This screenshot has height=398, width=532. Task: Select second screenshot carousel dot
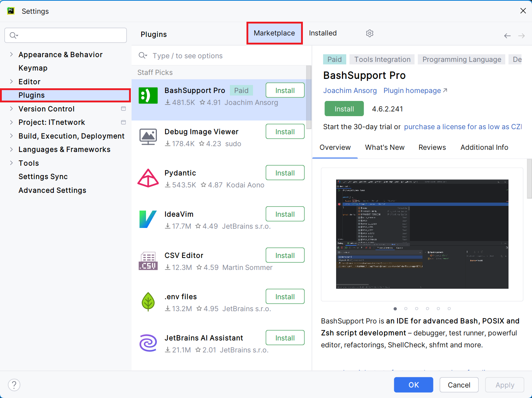point(406,309)
